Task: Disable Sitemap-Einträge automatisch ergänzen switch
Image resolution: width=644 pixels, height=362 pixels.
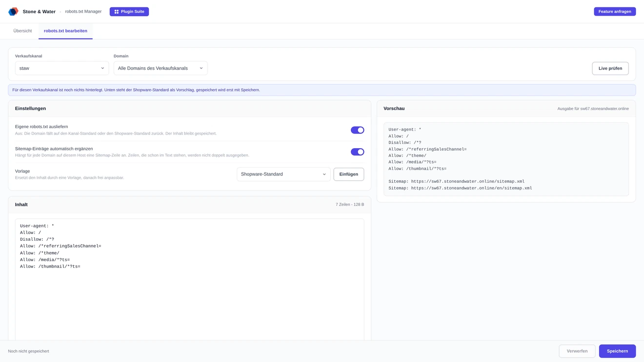Action: (x=358, y=152)
